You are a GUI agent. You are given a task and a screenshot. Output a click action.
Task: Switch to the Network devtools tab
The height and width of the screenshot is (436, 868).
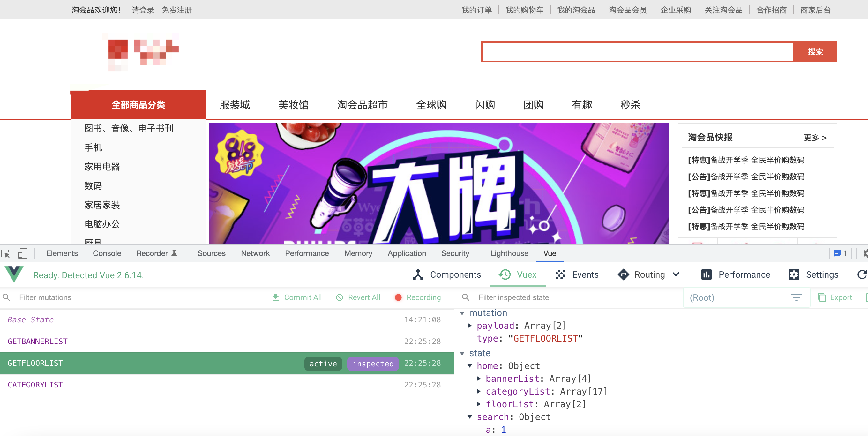click(255, 253)
